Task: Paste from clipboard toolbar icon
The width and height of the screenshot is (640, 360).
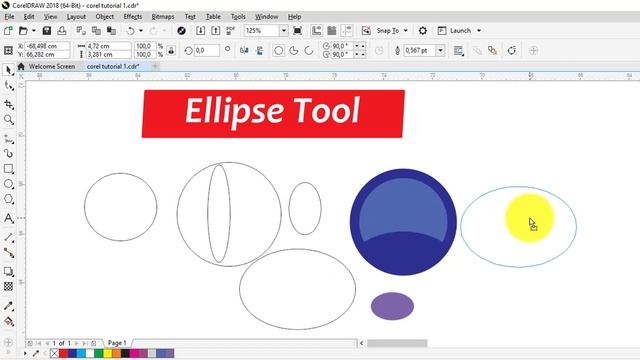Action: tap(111, 31)
